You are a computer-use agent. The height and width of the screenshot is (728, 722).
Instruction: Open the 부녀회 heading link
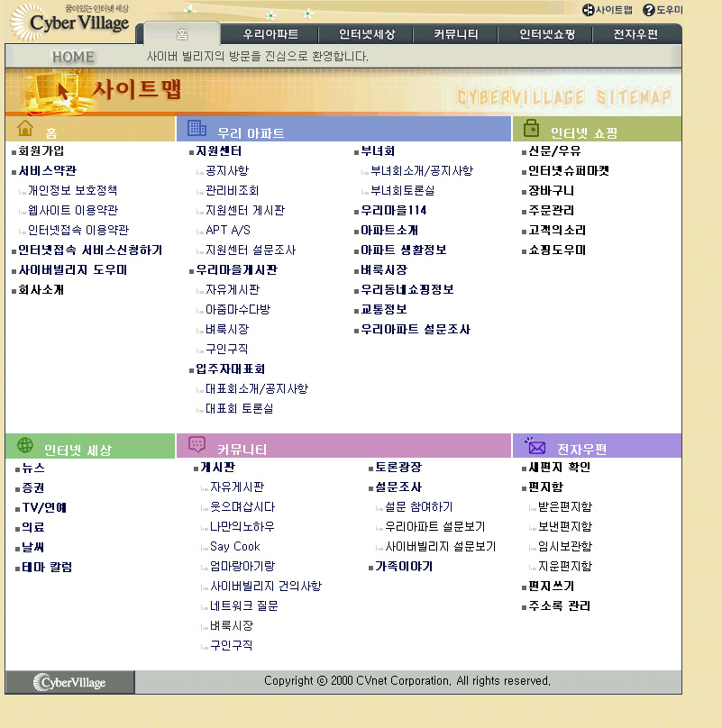(378, 150)
